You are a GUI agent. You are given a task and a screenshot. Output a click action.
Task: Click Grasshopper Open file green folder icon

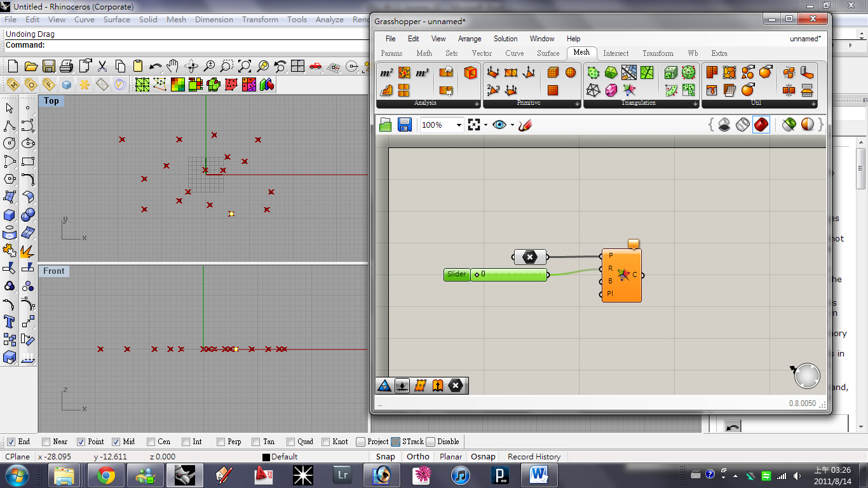[386, 125]
